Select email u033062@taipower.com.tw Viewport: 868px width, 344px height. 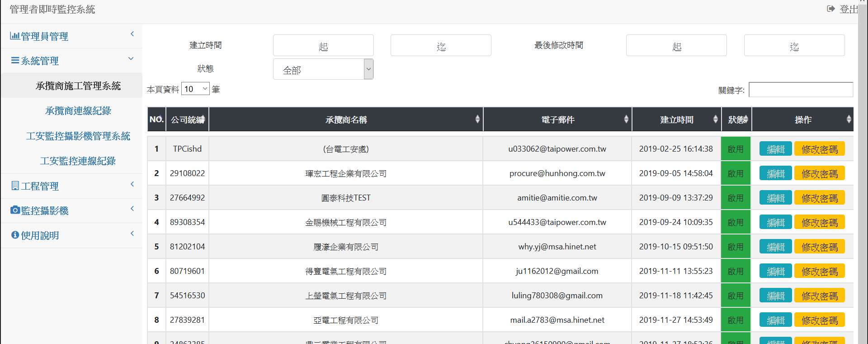point(557,149)
